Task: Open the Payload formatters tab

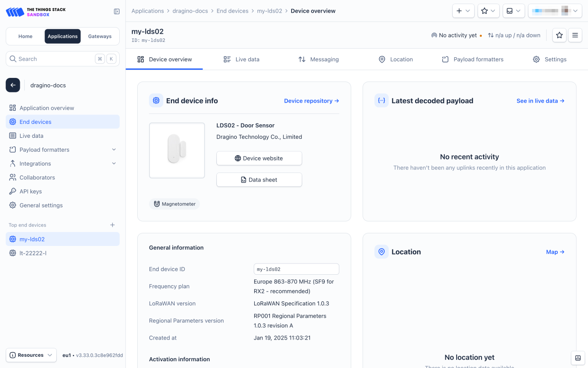Action: (472, 59)
